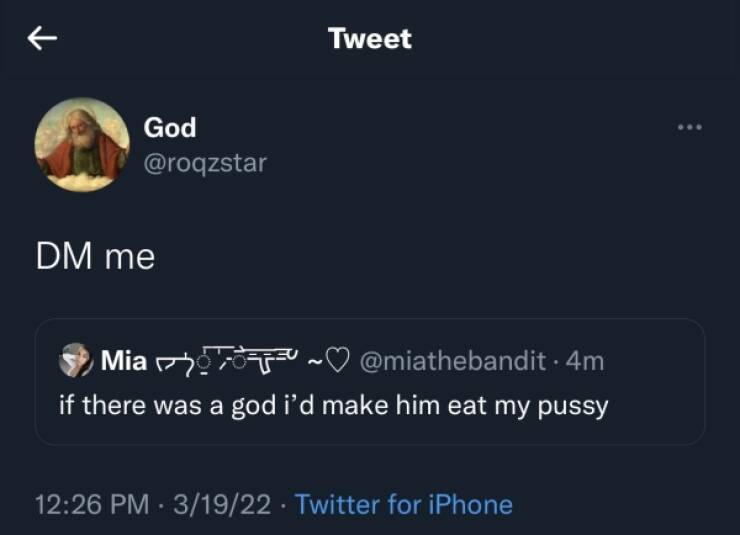Image resolution: width=740 pixels, height=535 pixels.
Task: Click the 'DM me' tweet text
Action: pyautogui.click(x=96, y=257)
